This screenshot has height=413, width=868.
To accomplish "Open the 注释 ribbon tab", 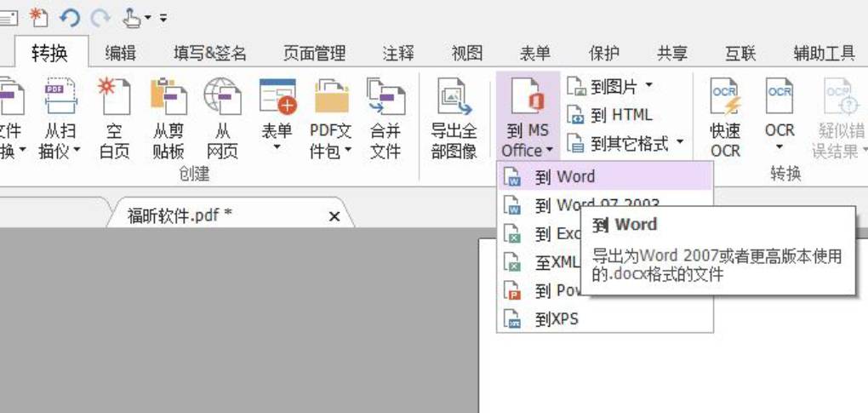I will click(398, 53).
